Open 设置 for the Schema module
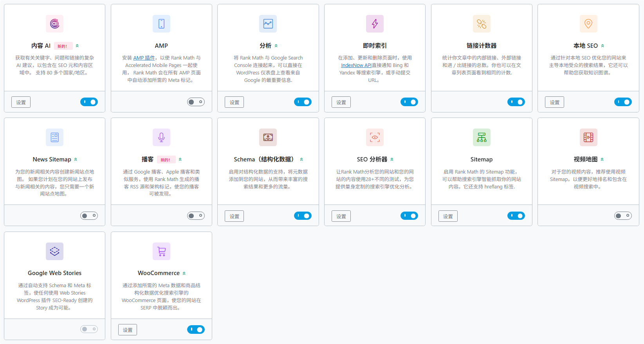 tap(234, 216)
